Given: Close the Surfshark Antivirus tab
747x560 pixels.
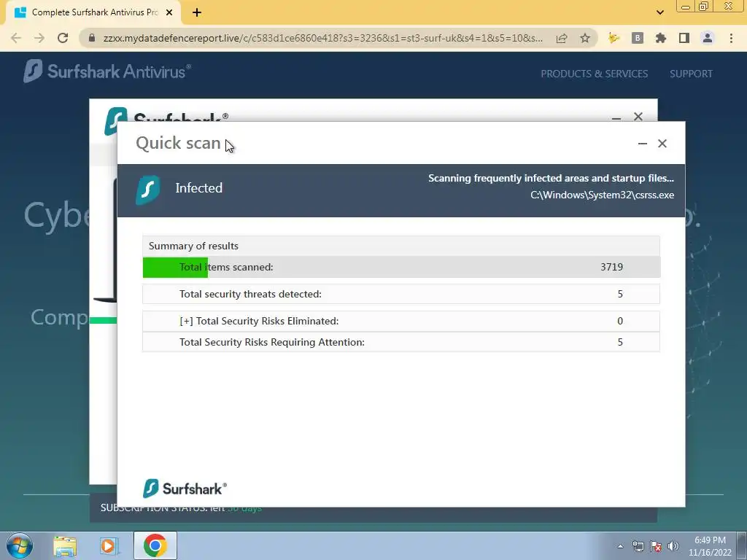Looking at the screenshot, I should click(x=169, y=13).
